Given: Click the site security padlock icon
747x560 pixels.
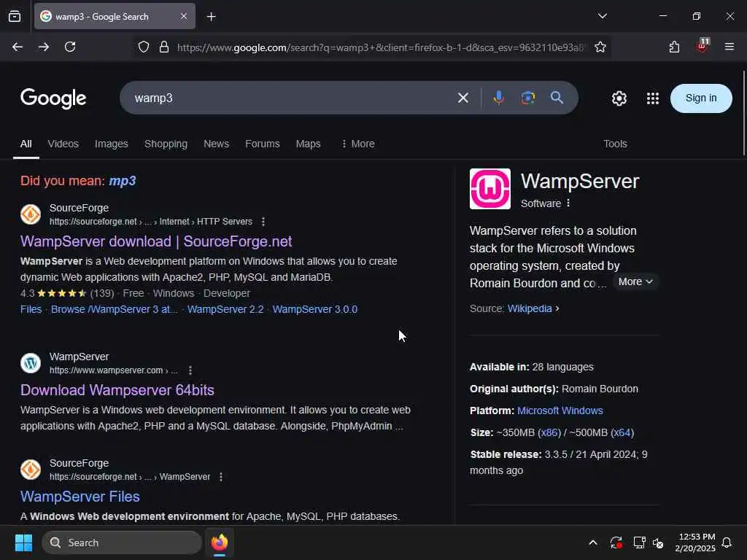Looking at the screenshot, I should 164,47.
